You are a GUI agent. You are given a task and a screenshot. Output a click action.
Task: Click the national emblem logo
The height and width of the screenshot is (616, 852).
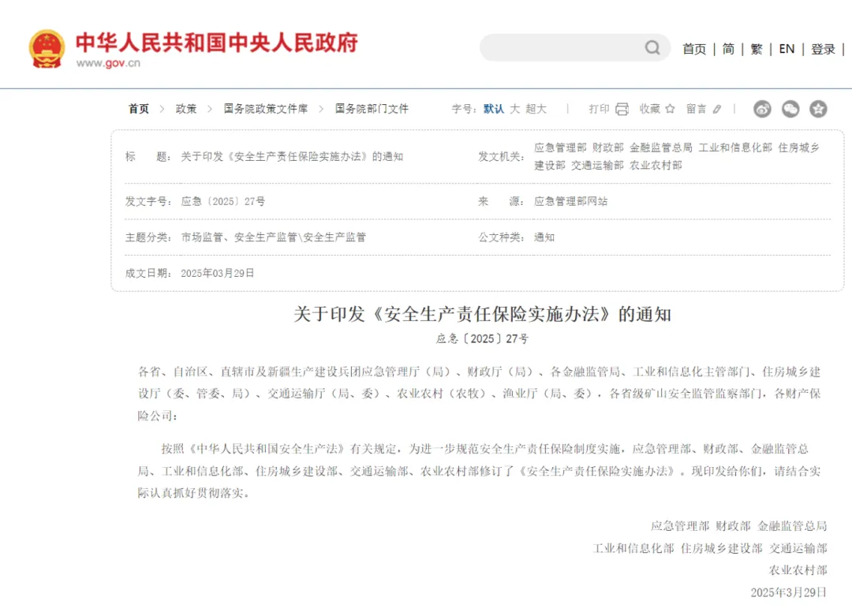(x=47, y=43)
